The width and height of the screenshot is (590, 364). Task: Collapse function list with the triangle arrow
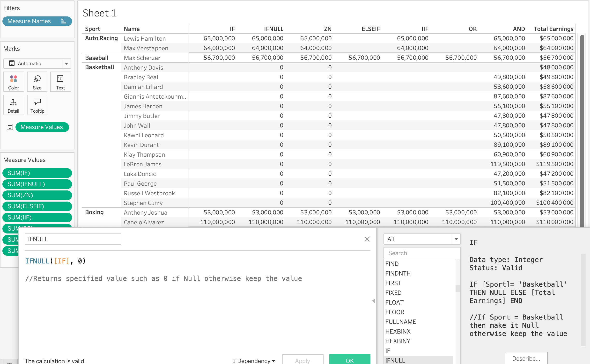pos(374,301)
